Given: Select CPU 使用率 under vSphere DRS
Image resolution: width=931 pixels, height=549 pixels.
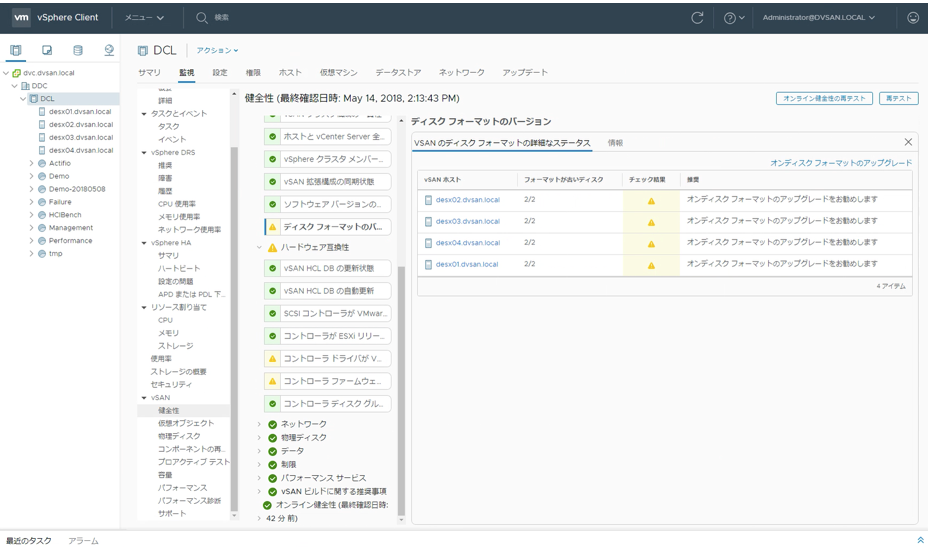Looking at the screenshot, I should pyautogui.click(x=177, y=204).
